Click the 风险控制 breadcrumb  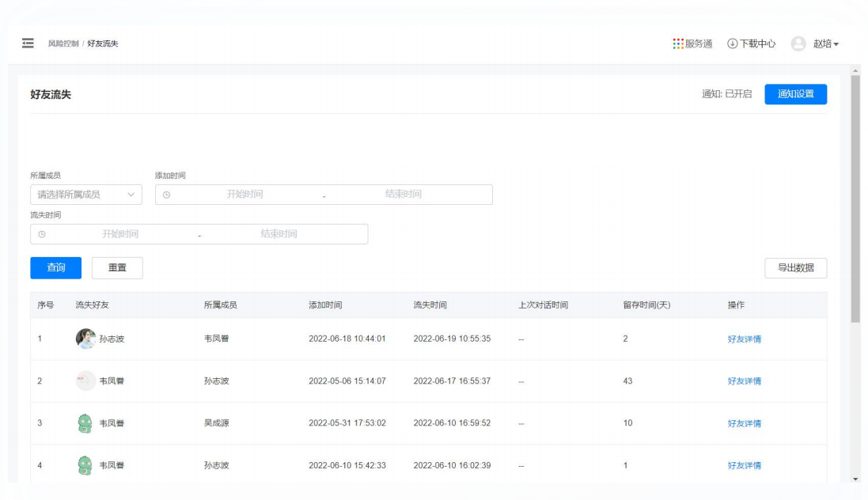point(63,44)
